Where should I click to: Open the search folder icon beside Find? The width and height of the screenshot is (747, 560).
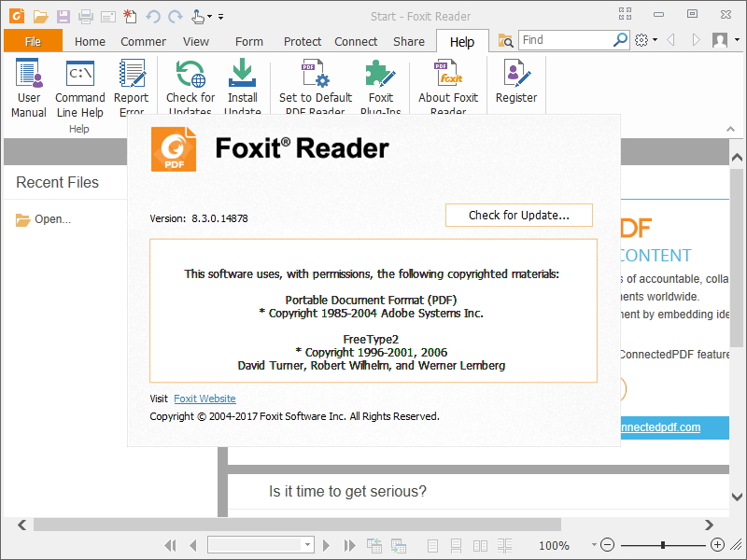pos(504,40)
